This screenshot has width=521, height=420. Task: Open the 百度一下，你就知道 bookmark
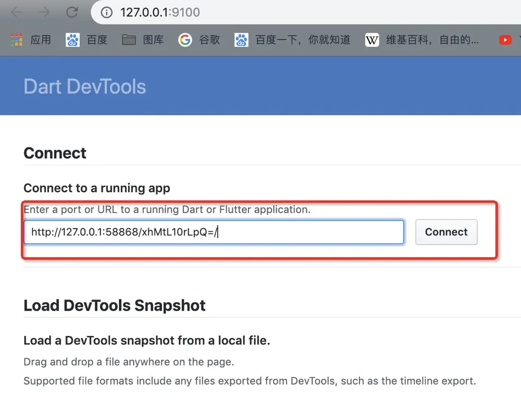(292, 40)
